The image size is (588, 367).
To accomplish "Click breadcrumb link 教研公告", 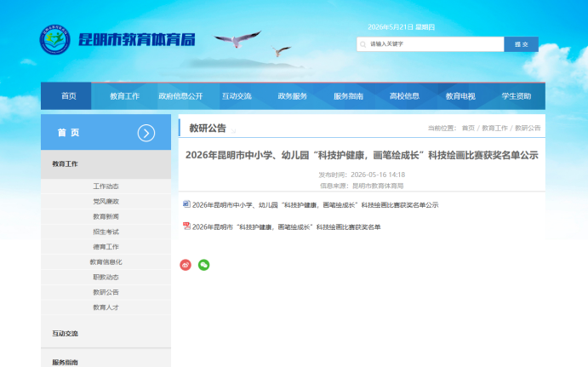I will click(528, 129).
